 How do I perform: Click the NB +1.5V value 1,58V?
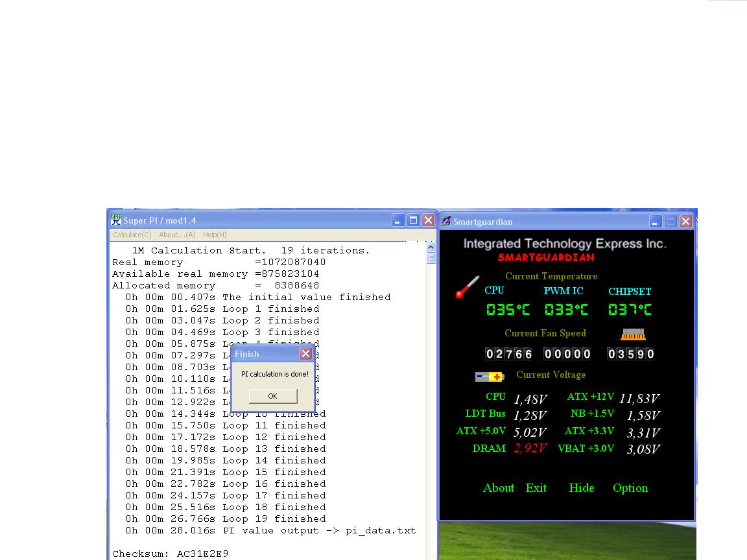643,415
